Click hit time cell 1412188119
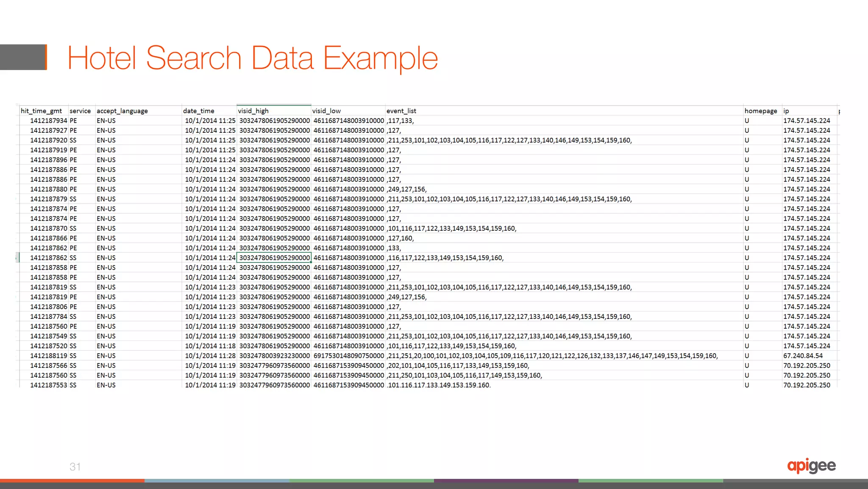 click(44, 355)
